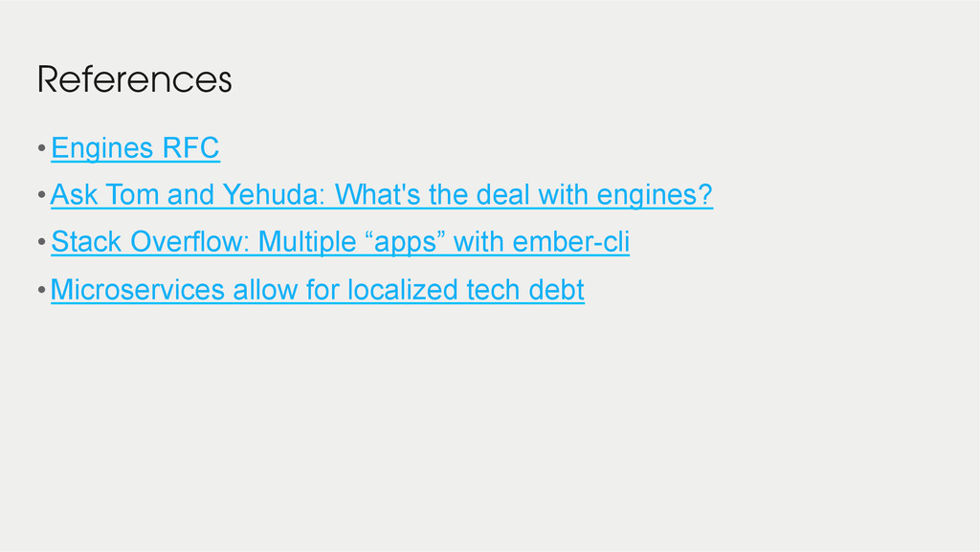This screenshot has height=552, width=980.
Task: Click the word "Microservices" in the last link
Action: coord(138,290)
